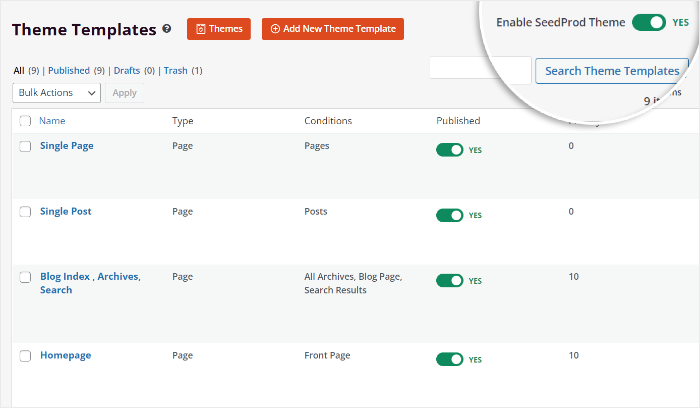Toggle published switch for Single Page
This screenshot has height=408, width=700.
[x=450, y=150]
